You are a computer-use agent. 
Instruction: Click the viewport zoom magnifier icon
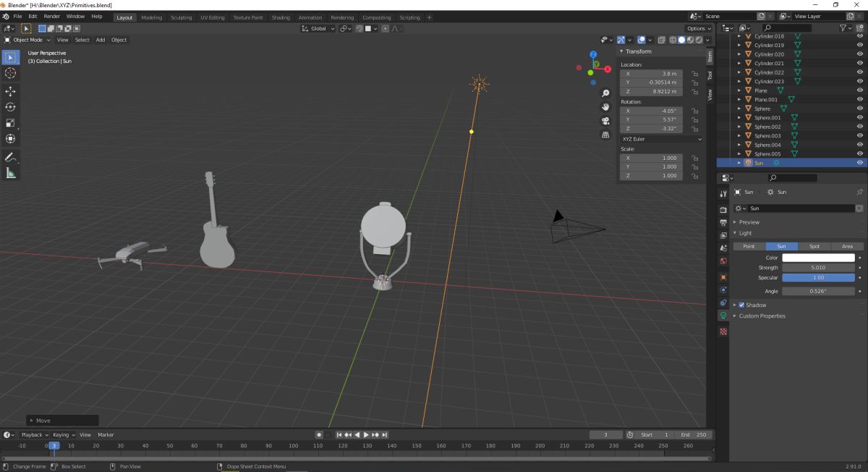tap(605, 93)
